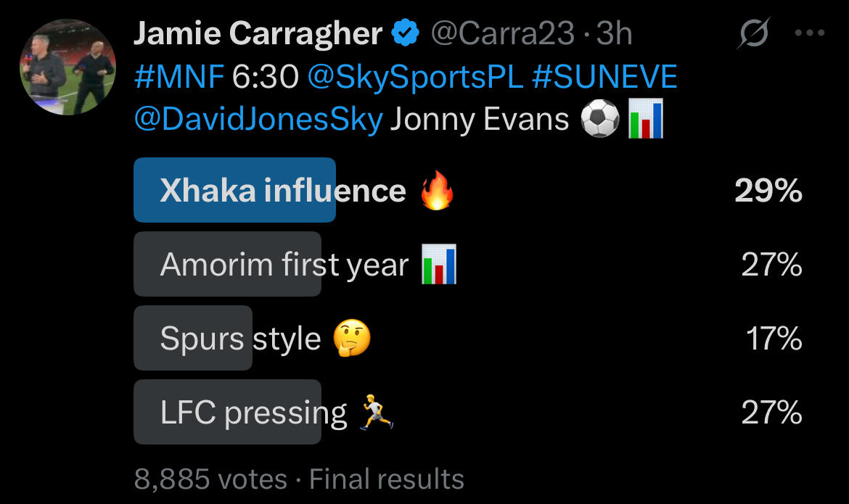
Task: Click the bar chart emoji after Jonny Evans
Action: [x=645, y=118]
